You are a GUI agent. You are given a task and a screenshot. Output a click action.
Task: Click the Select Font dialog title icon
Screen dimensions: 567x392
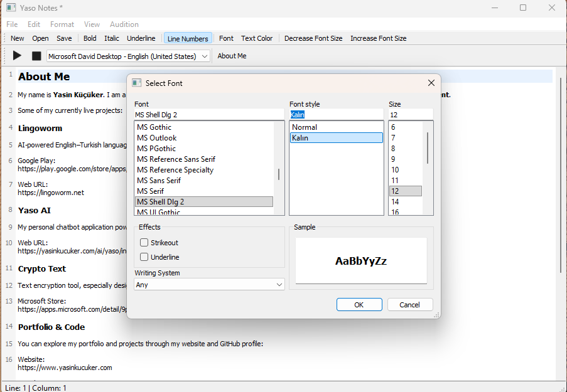[x=137, y=83]
